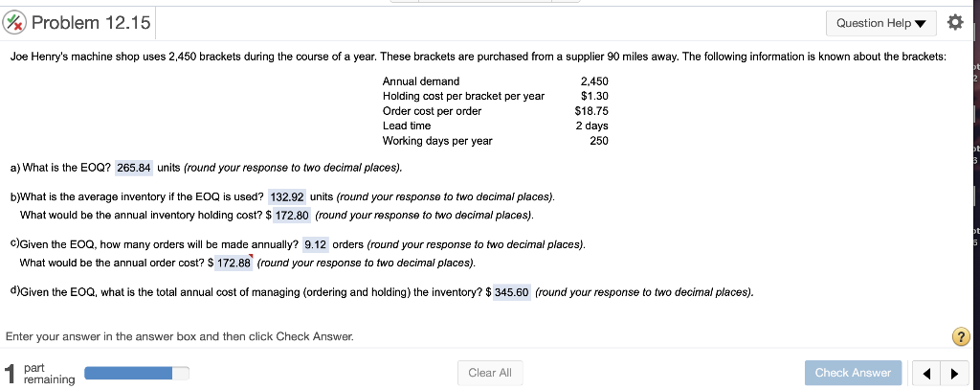The image size is (980, 390).
Task: Click the annual order cost field 172.88
Action: click(x=234, y=263)
